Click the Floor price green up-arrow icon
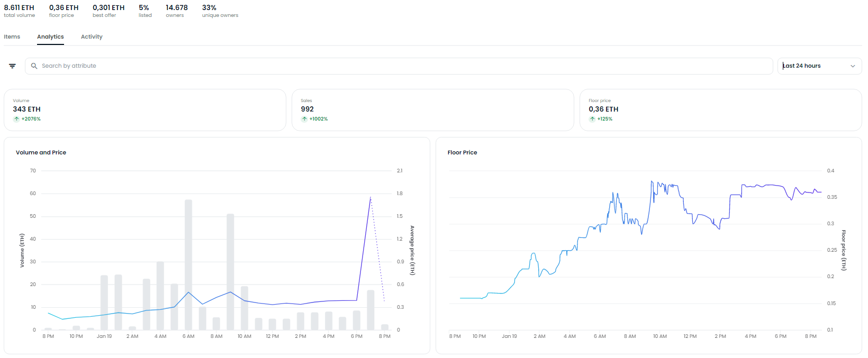Image resolution: width=868 pixels, height=358 pixels. (592, 119)
